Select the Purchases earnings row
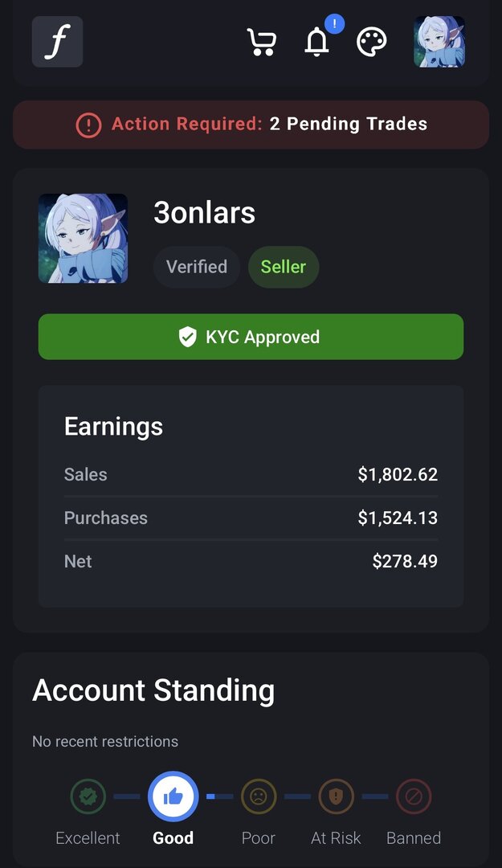This screenshot has width=502, height=868. (x=251, y=518)
